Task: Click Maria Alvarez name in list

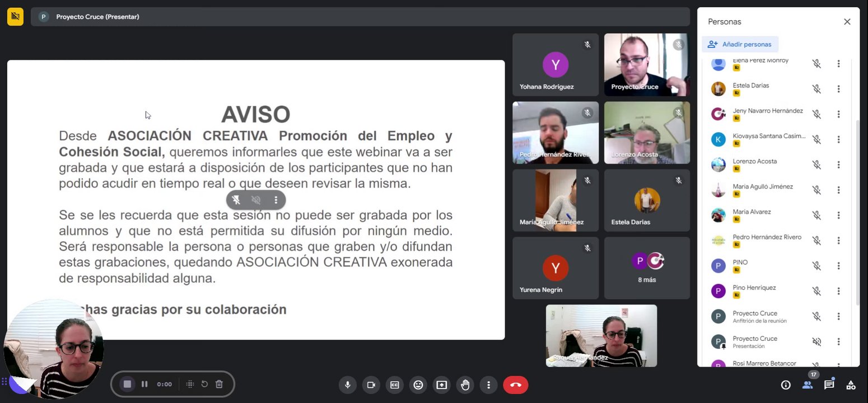Action: [x=752, y=212]
